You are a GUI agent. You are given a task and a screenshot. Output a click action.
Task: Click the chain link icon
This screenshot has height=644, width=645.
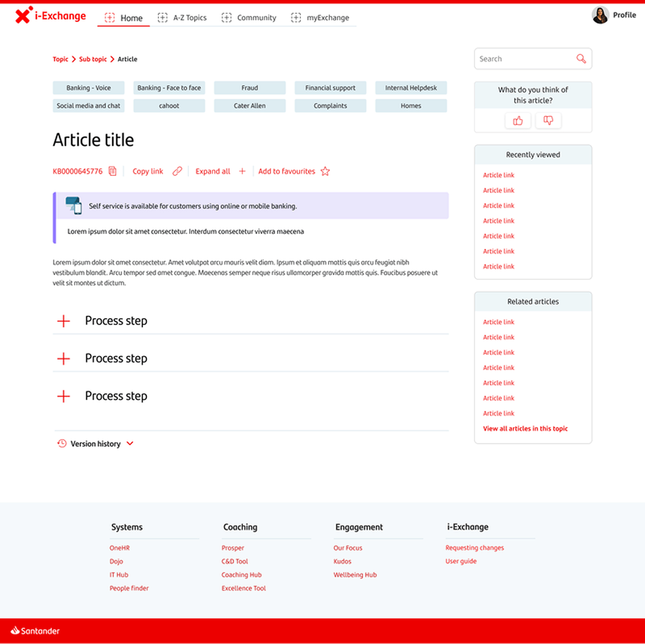coord(177,171)
